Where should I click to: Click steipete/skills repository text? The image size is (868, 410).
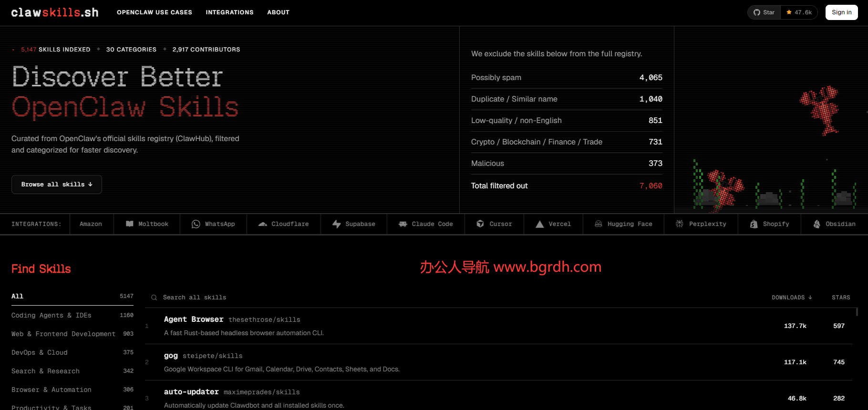point(213,356)
